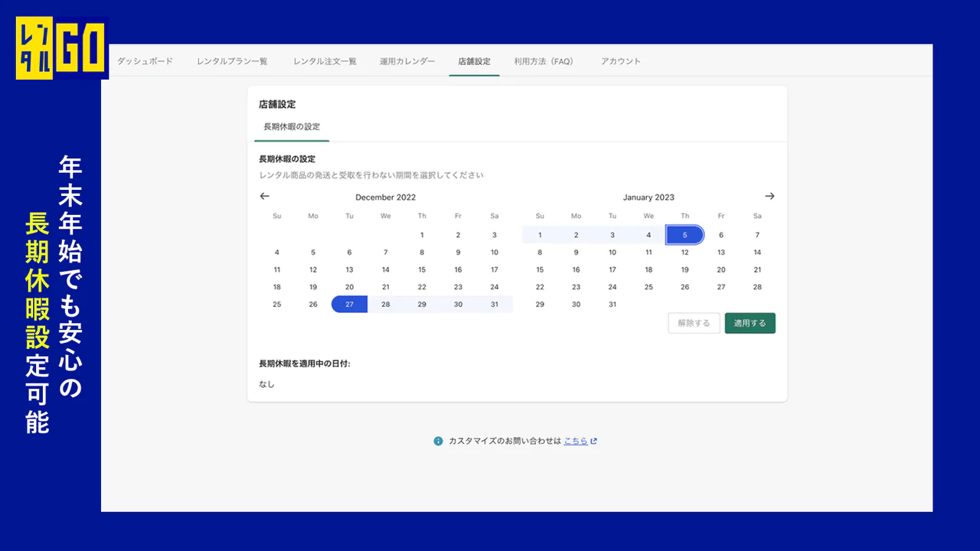Select the 長期休暇の設定 sub-tab
Screen dimensions: 980x551
click(x=292, y=127)
